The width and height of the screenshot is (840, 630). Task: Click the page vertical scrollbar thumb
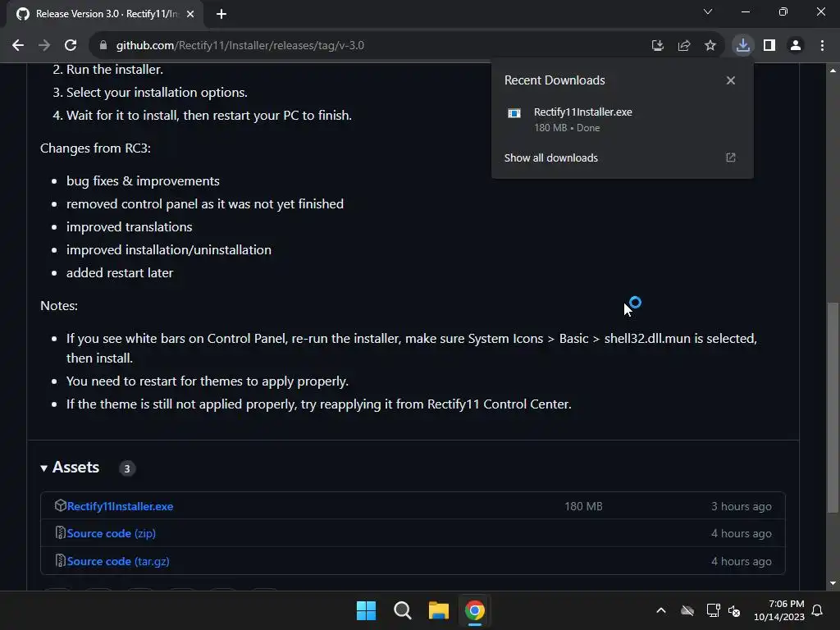click(x=832, y=407)
